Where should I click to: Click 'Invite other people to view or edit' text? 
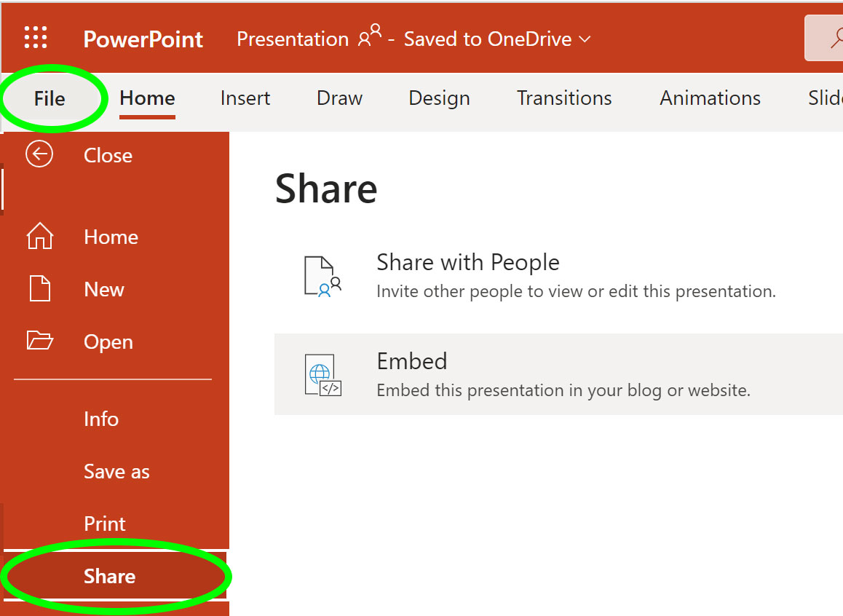coord(577,291)
